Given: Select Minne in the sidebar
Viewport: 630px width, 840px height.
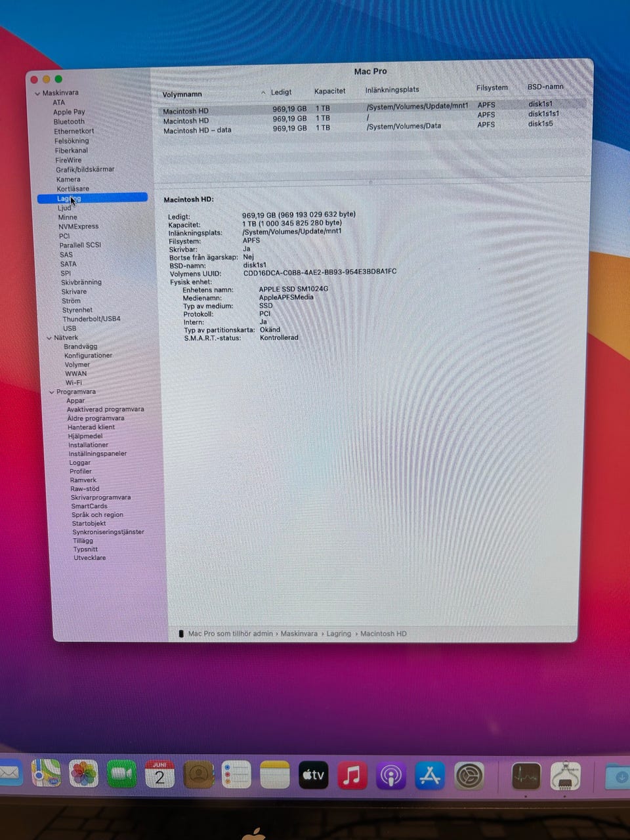Looking at the screenshot, I should (x=68, y=217).
